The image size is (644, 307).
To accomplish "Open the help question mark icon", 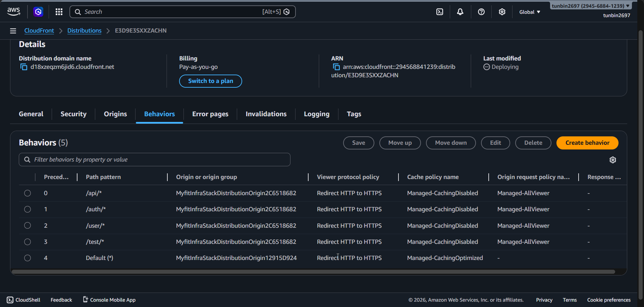I will [x=481, y=12].
